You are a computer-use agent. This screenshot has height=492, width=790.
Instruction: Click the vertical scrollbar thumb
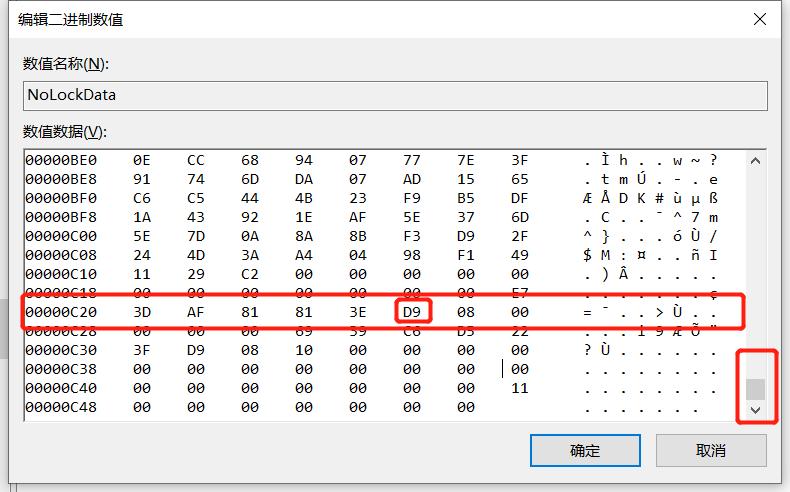click(x=755, y=389)
